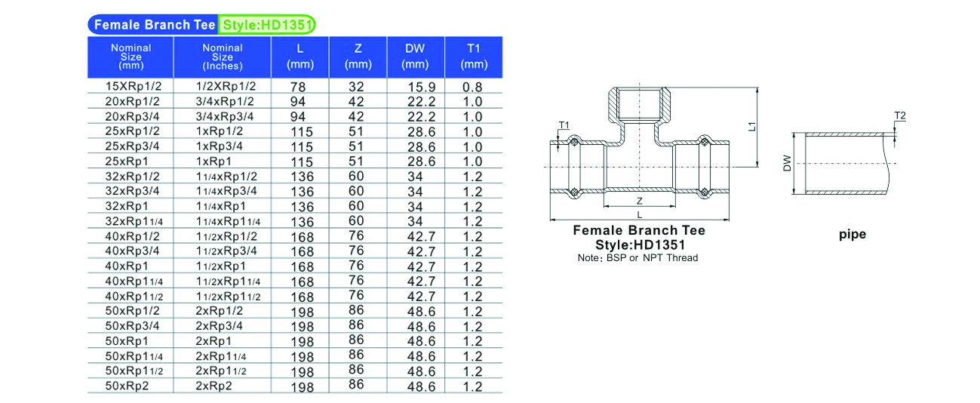Select the Nominal Size (Inches) column header
This screenshot has width=980, height=403.
(x=223, y=57)
